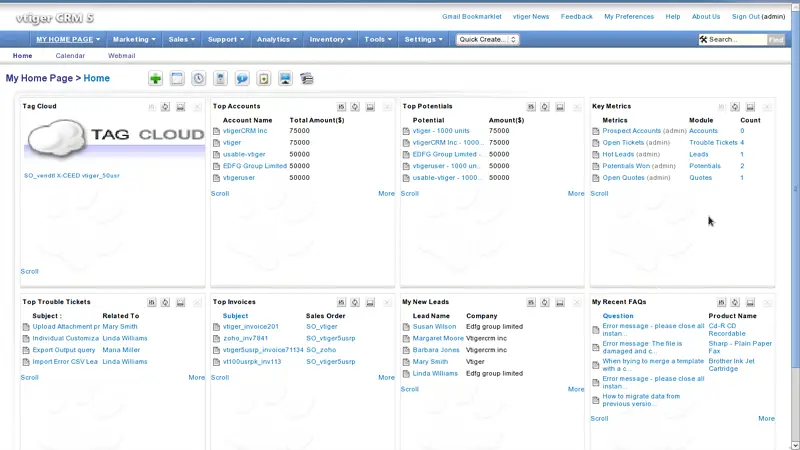Refresh the Top Accounts widget

pos(355,107)
